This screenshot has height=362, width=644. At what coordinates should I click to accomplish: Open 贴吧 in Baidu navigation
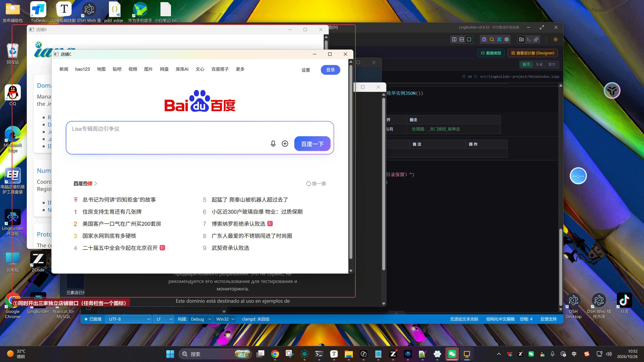click(x=117, y=69)
